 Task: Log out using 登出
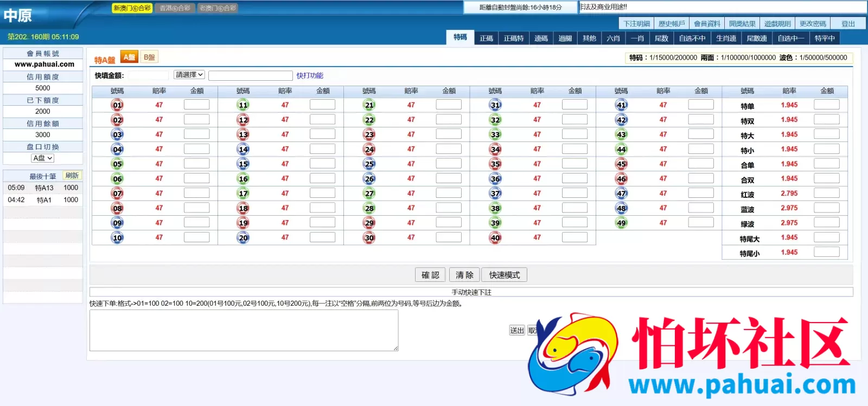point(848,24)
